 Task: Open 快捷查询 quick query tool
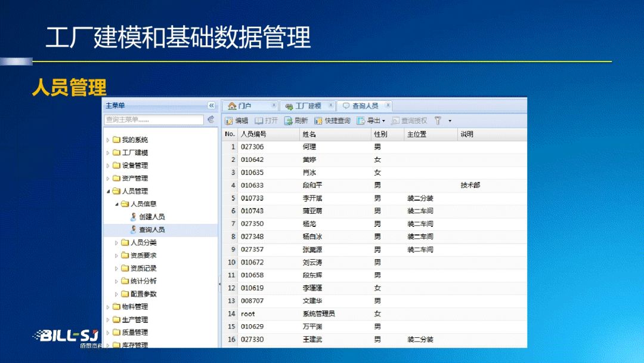(318, 121)
